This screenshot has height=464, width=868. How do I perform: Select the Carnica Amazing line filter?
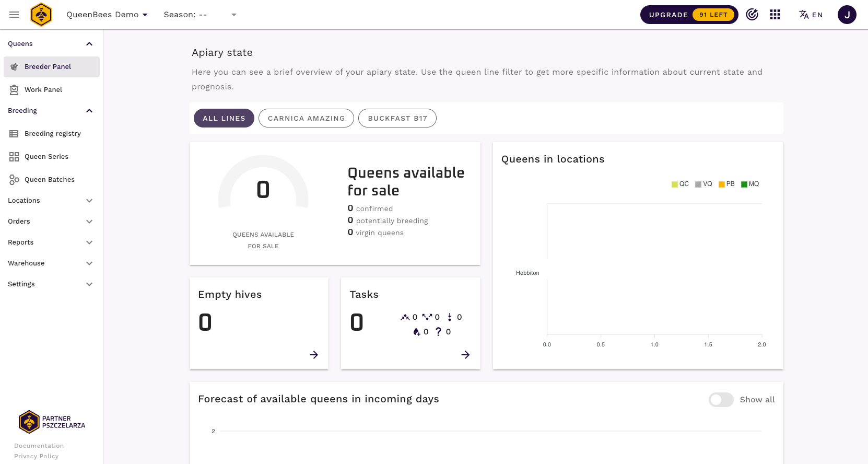click(x=306, y=118)
